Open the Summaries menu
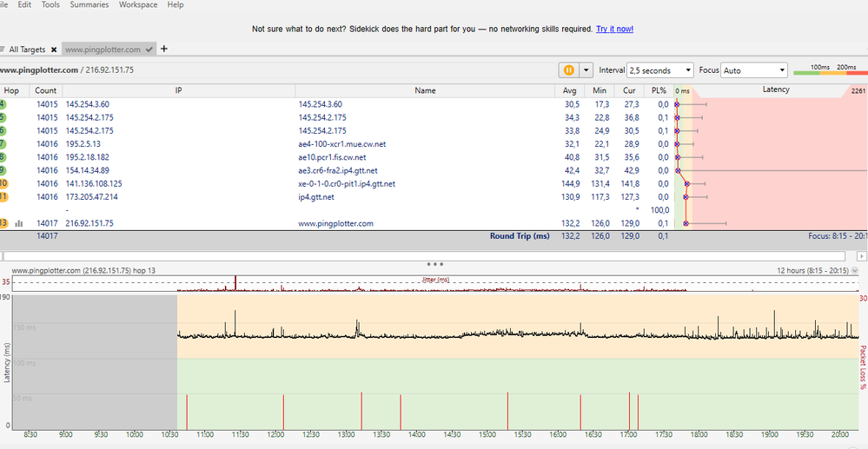This screenshot has height=449, width=868. [x=89, y=4]
